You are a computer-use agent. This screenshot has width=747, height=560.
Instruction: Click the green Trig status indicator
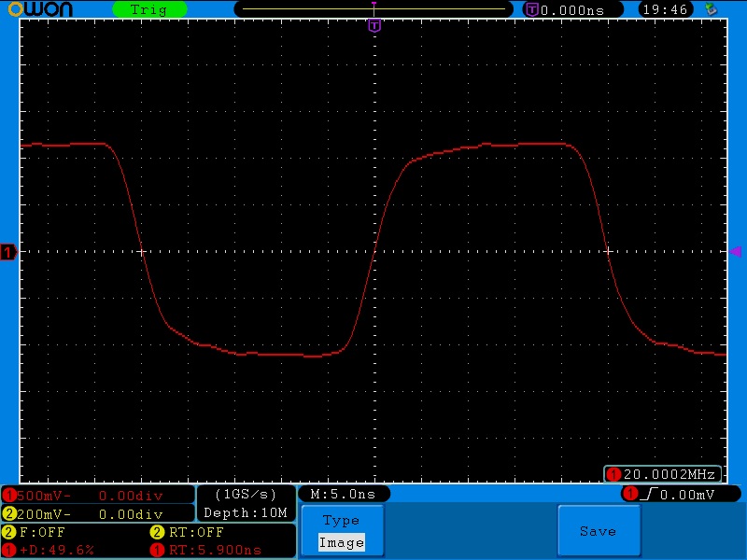[x=149, y=9]
